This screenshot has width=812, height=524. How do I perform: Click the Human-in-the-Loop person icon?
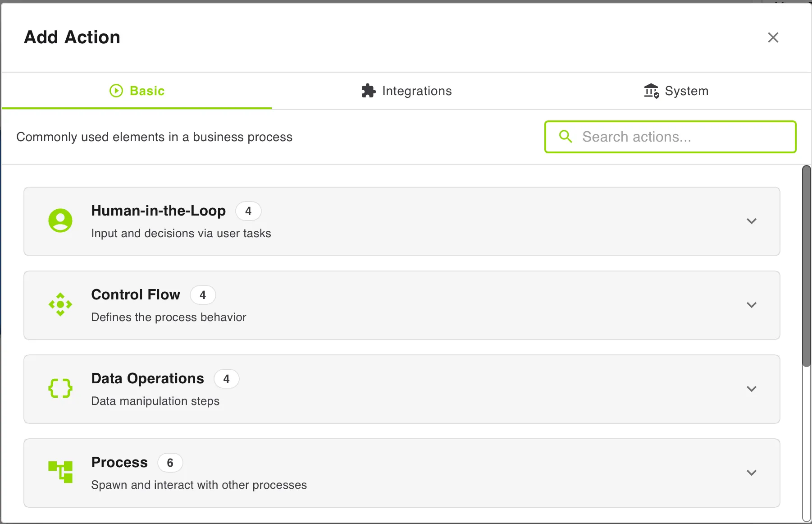[x=60, y=221]
